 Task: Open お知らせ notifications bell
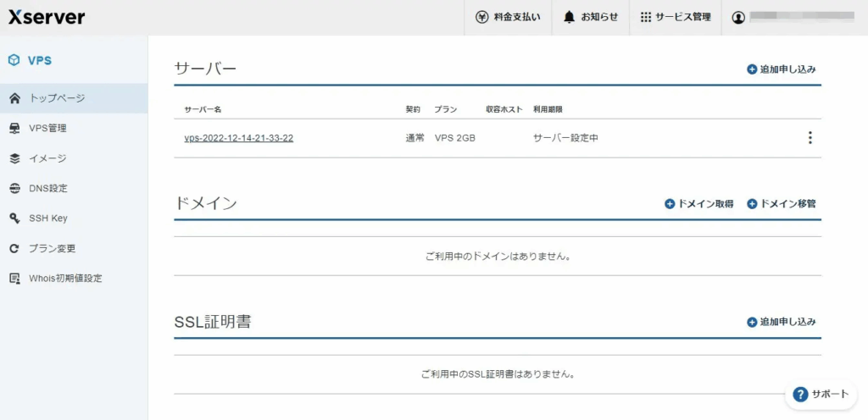(x=591, y=17)
